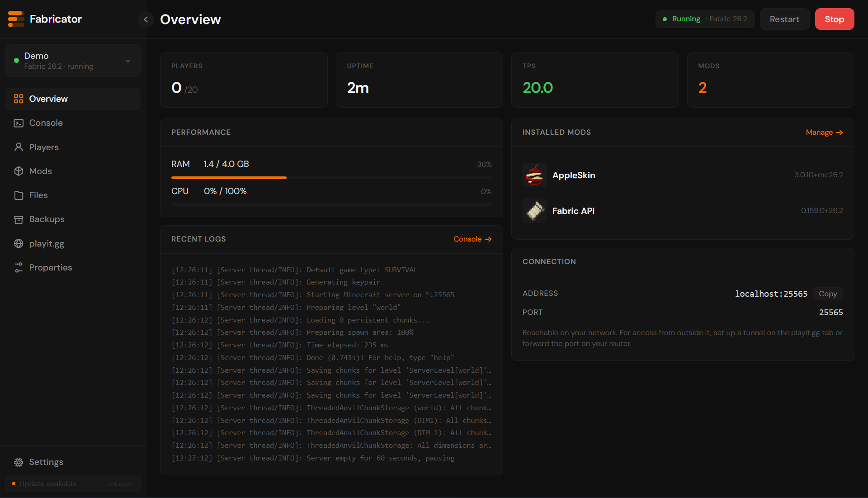Click the playit.gg globe icon
The height and width of the screenshot is (498, 868).
point(19,243)
